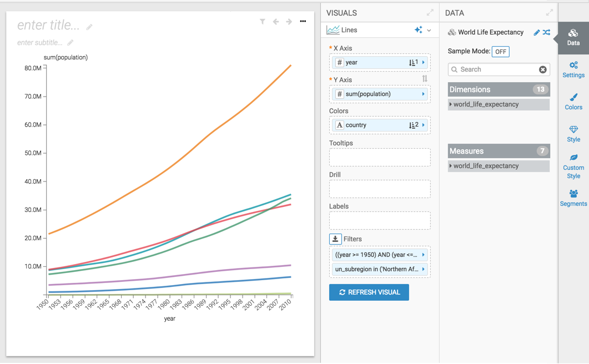Open the three-dots menu above chart
Image resolution: width=589 pixels, height=364 pixels.
303,22
